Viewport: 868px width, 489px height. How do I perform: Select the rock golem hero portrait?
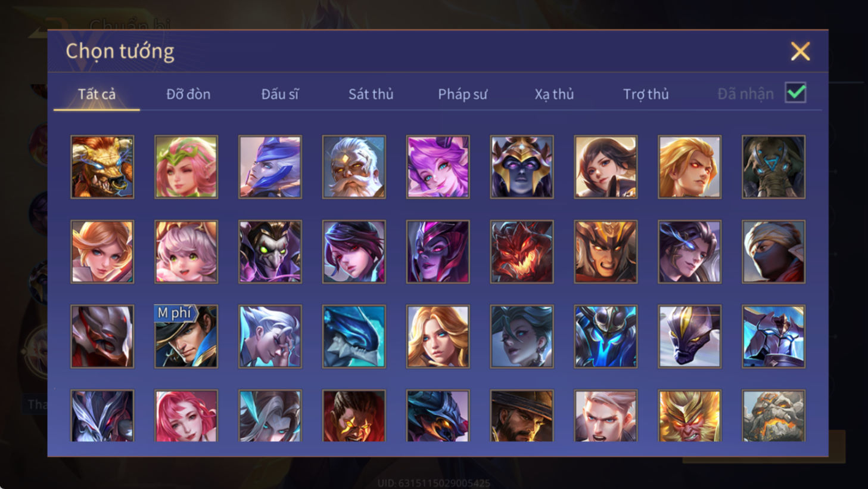point(773,416)
